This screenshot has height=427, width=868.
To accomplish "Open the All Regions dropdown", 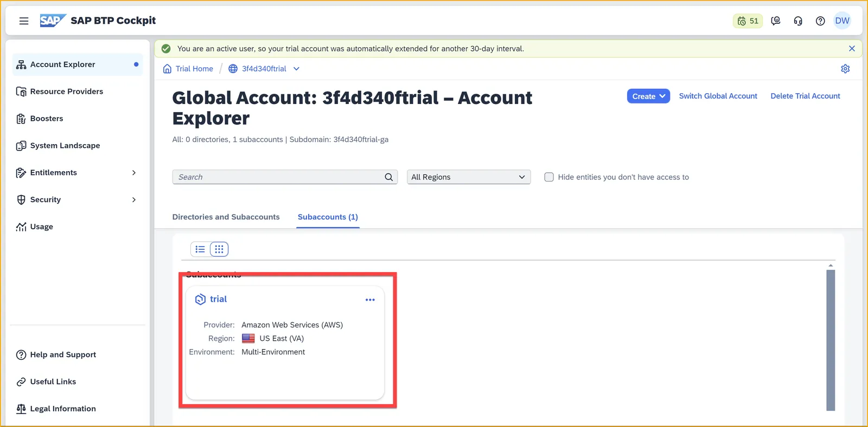I will 469,177.
